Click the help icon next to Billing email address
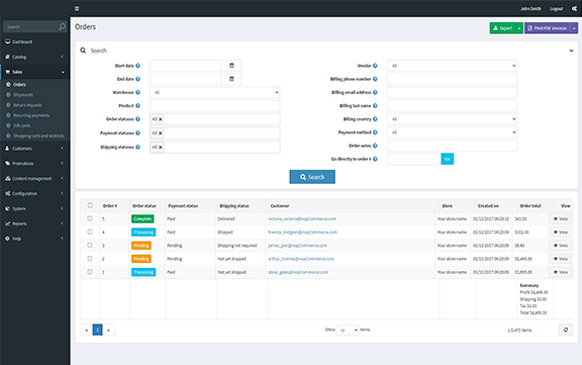The width and height of the screenshot is (582, 365). [x=375, y=92]
